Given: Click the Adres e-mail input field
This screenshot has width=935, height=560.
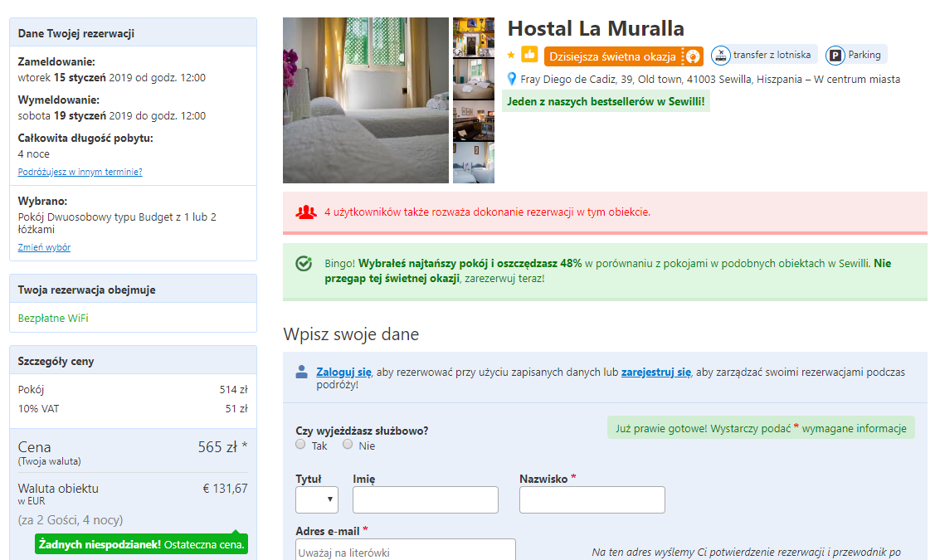Looking at the screenshot, I should [406, 550].
